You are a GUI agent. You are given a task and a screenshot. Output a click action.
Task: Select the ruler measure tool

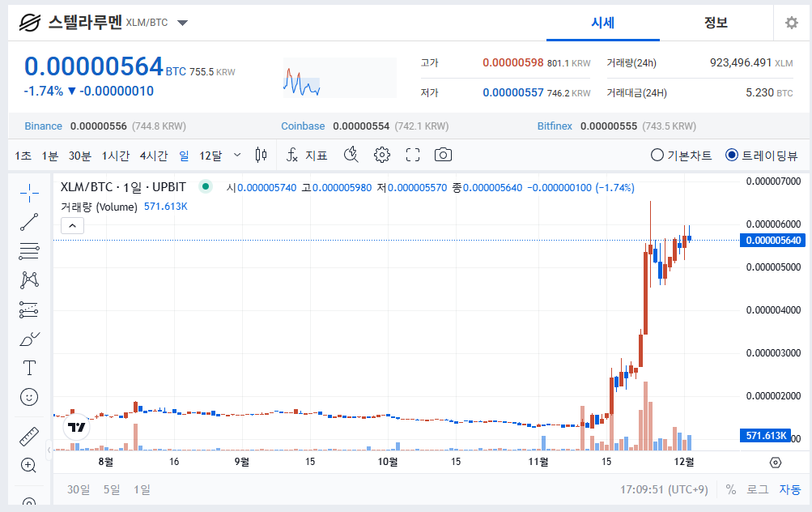click(x=29, y=437)
